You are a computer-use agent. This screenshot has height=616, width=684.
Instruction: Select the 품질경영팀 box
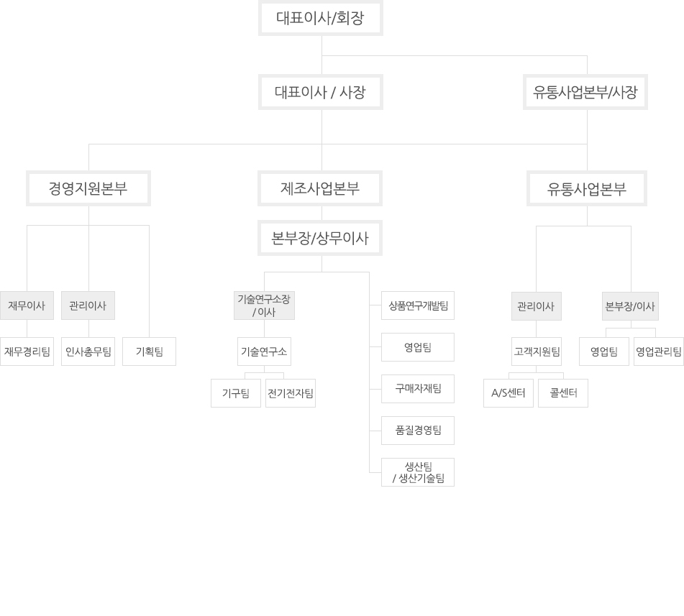click(418, 431)
